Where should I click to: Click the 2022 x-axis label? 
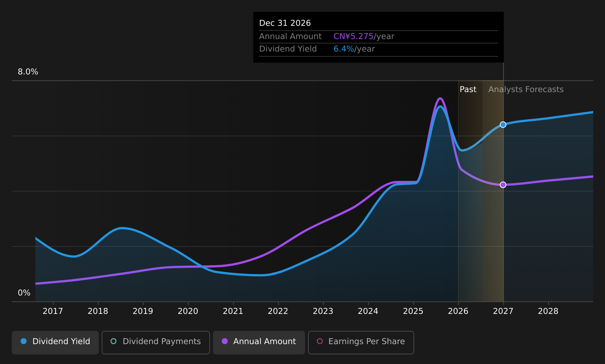278,311
